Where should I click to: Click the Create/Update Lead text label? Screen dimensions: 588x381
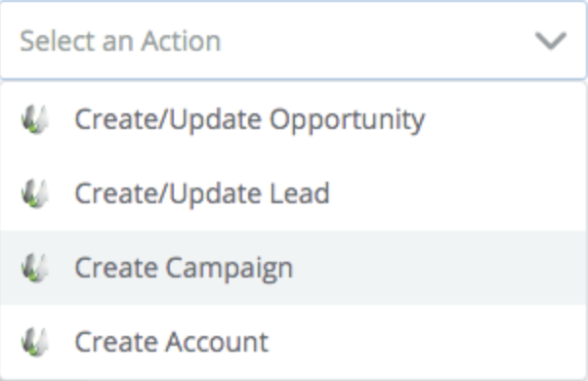pos(202,193)
